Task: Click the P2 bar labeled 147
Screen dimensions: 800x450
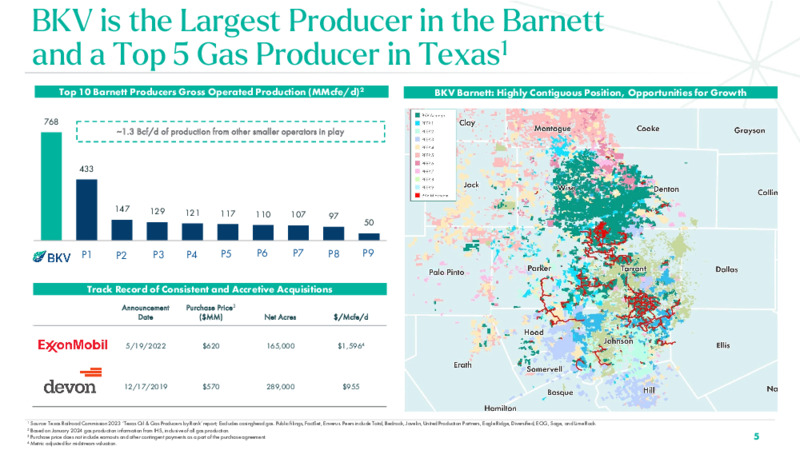Action: click(x=122, y=230)
